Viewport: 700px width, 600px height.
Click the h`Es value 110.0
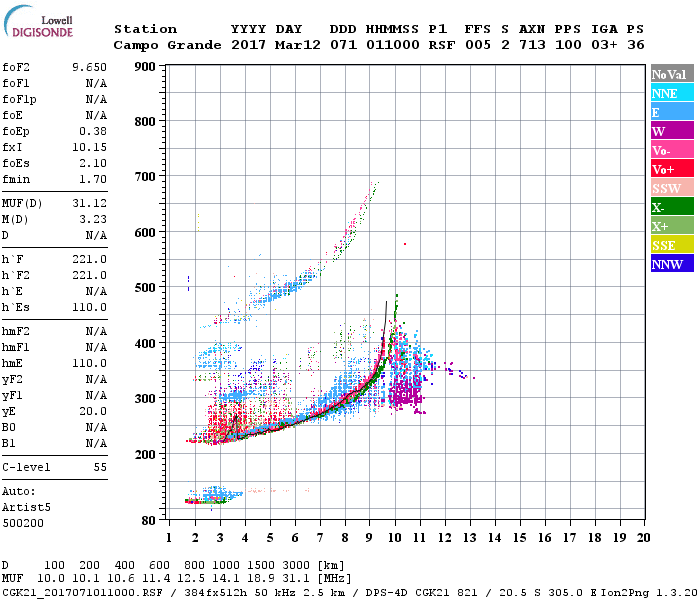(x=89, y=308)
